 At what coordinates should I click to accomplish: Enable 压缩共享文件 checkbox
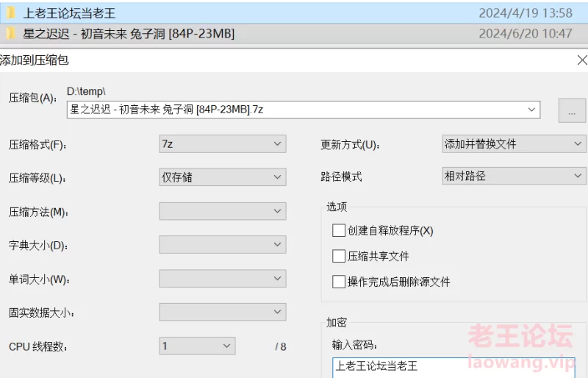point(339,256)
